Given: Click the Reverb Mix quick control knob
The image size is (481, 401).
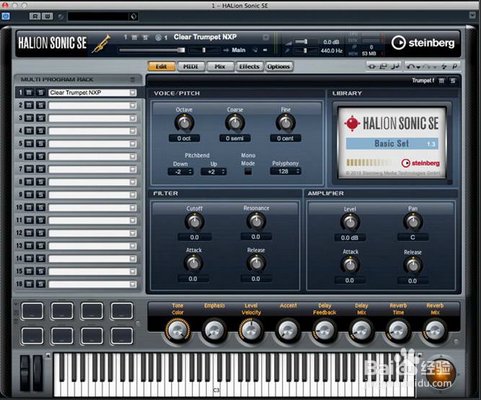Looking at the screenshot, I should 435,330.
